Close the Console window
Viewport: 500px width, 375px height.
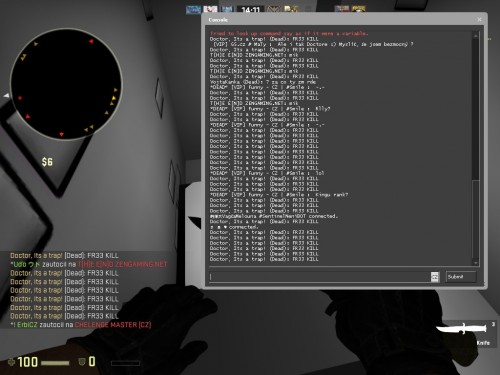click(x=479, y=20)
